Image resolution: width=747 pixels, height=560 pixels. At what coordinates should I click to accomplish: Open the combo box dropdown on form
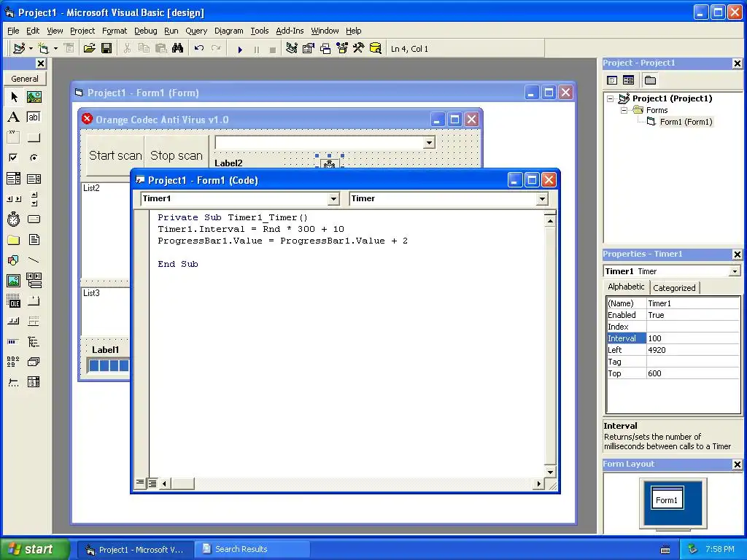[429, 142]
